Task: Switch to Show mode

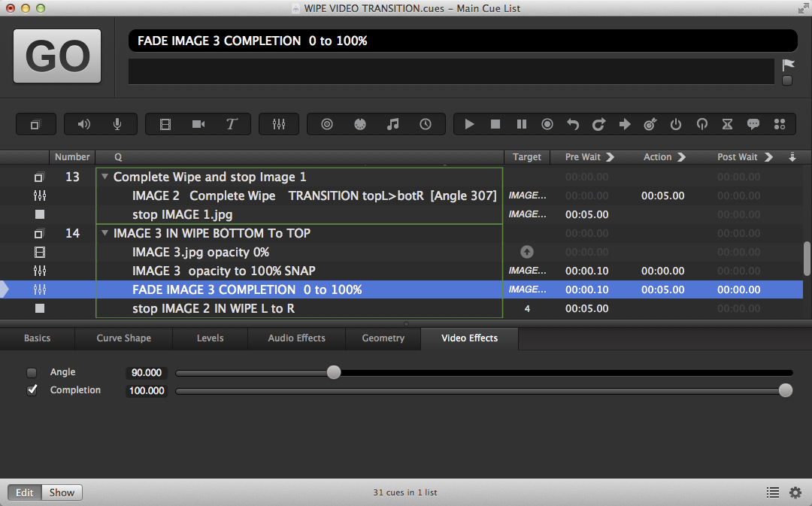Action: (62, 492)
